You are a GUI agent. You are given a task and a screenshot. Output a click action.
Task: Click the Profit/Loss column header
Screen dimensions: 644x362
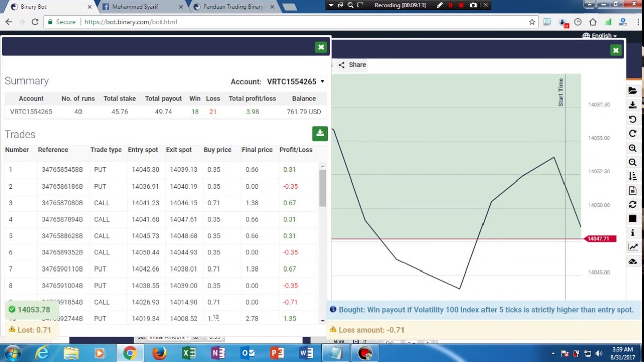(x=296, y=150)
